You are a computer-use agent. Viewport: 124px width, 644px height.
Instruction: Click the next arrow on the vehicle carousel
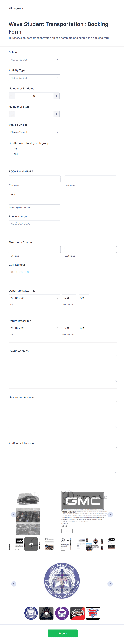[110, 515]
